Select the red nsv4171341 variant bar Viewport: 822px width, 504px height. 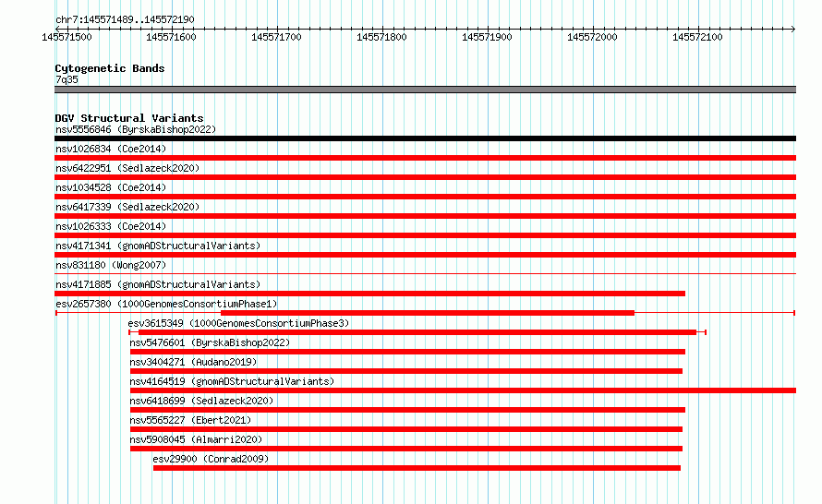point(425,255)
